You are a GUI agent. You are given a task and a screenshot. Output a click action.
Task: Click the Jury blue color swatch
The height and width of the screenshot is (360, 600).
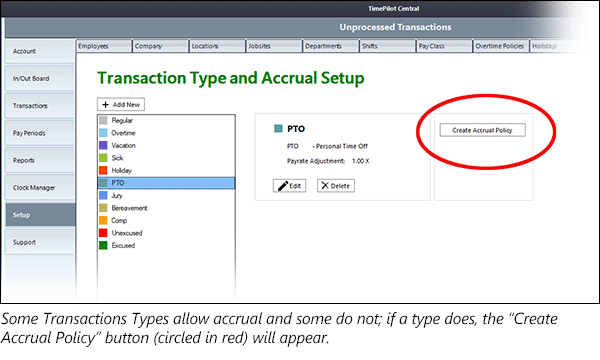click(x=103, y=195)
